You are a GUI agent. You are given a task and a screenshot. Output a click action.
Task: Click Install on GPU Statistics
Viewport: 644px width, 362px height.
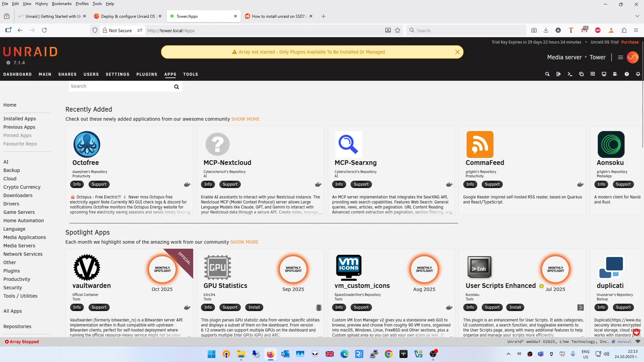tap(254, 307)
